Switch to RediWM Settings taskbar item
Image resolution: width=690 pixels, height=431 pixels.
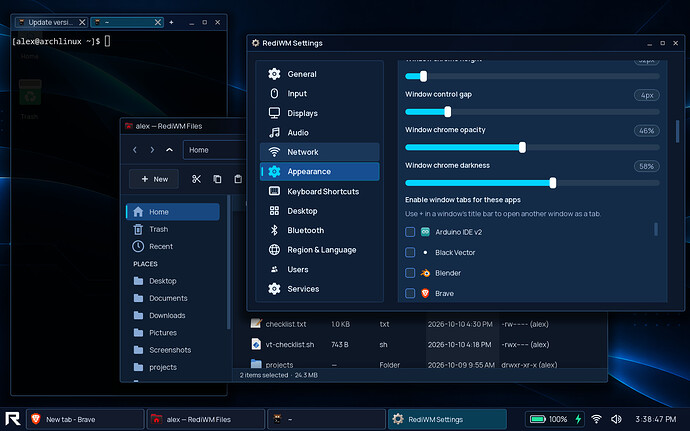[x=447, y=419]
